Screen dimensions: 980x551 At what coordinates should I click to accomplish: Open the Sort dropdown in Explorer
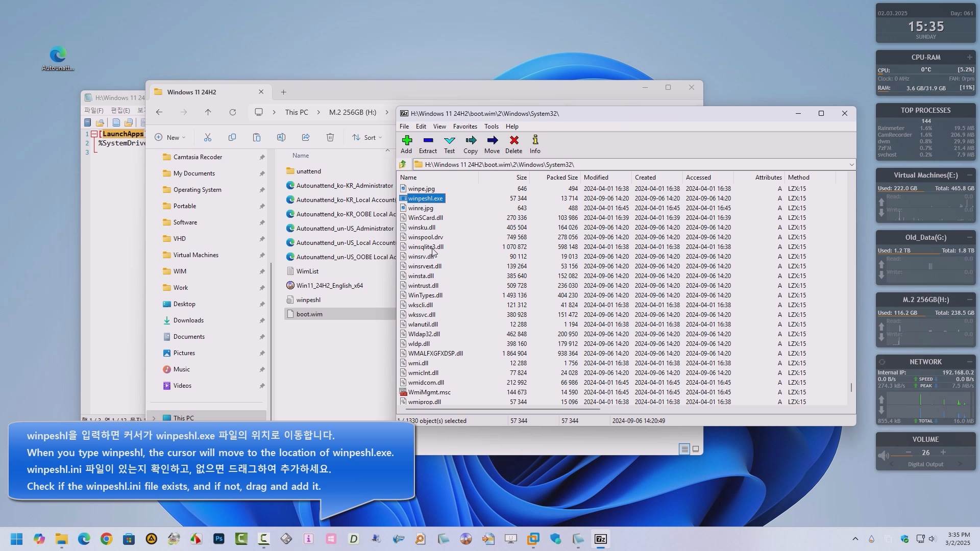pos(367,137)
